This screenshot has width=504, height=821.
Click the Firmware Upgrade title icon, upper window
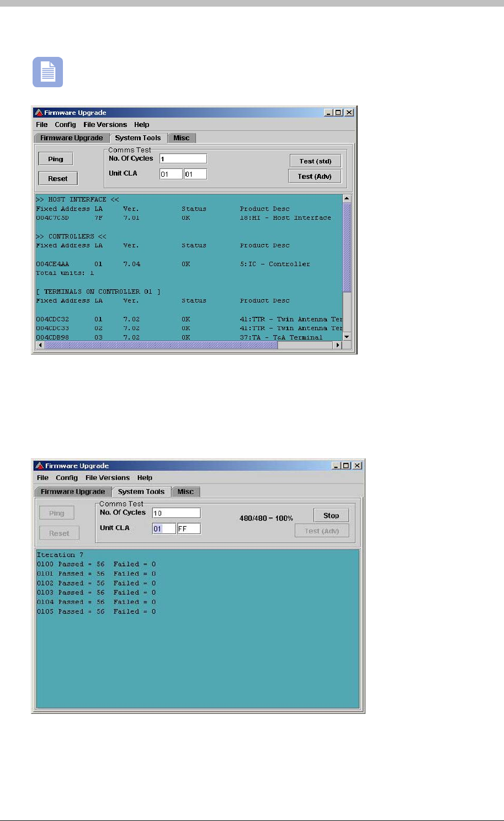pos(39,113)
